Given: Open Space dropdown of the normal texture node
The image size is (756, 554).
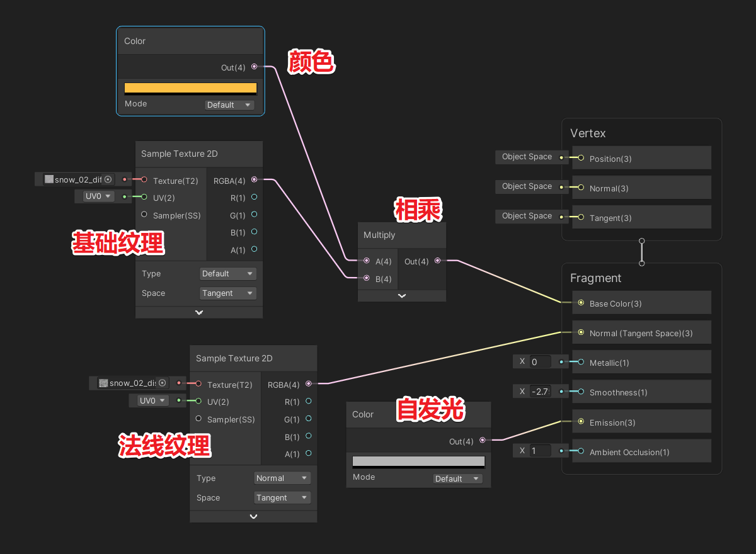Looking at the screenshot, I should (x=282, y=498).
